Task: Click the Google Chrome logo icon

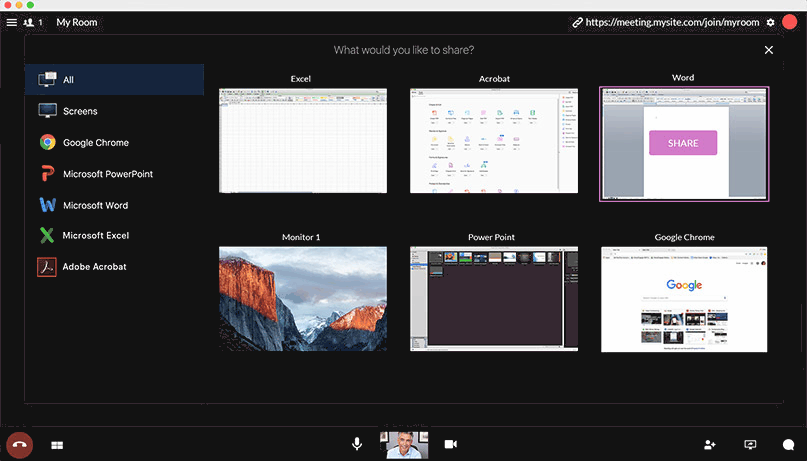Action: click(x=47, y=142)
